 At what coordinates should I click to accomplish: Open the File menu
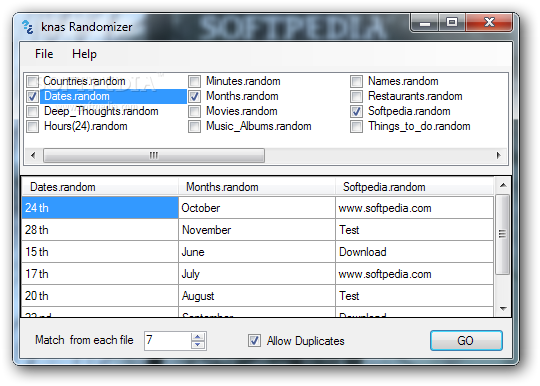click(44, 54)
